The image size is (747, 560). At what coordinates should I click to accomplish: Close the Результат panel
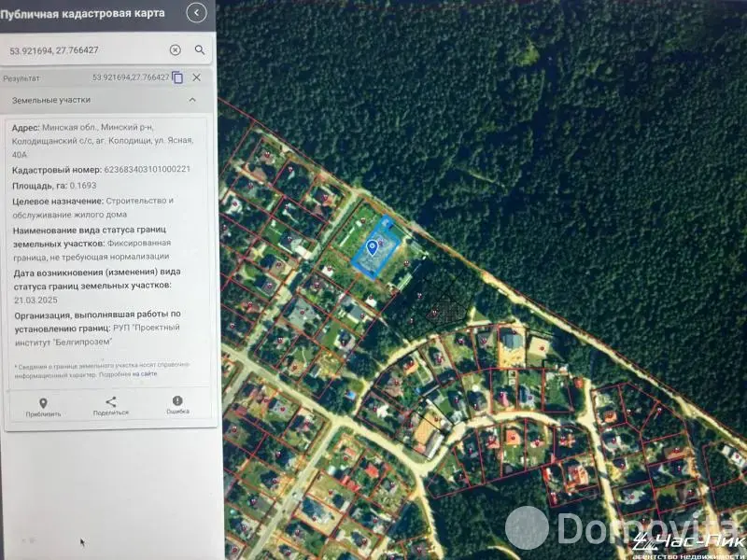pos(196,77)
